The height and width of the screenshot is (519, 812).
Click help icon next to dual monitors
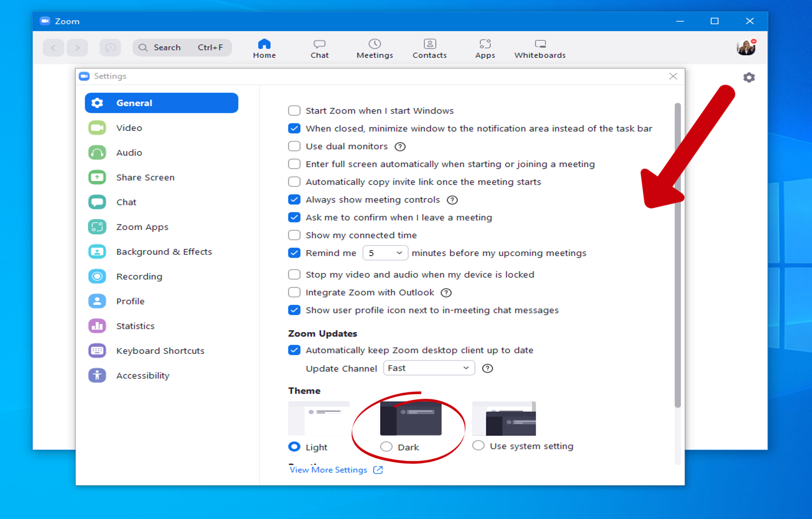(x=400, y=147)
